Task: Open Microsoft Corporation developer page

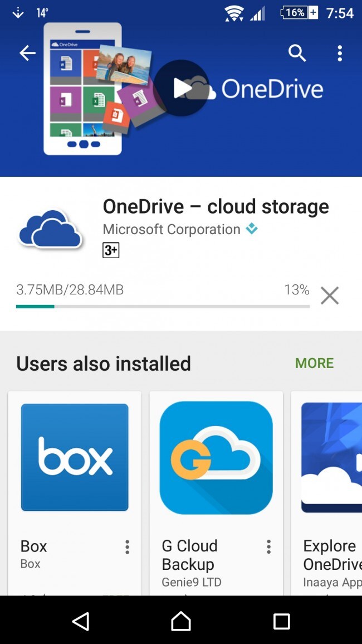Action: pos(172,229)
